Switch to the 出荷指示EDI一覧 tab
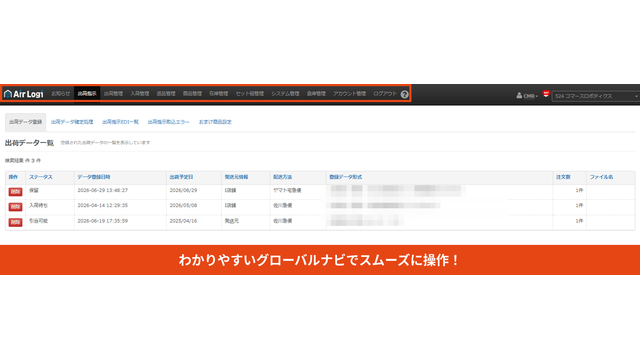This screenshot has height=360, width=640. 120,122
